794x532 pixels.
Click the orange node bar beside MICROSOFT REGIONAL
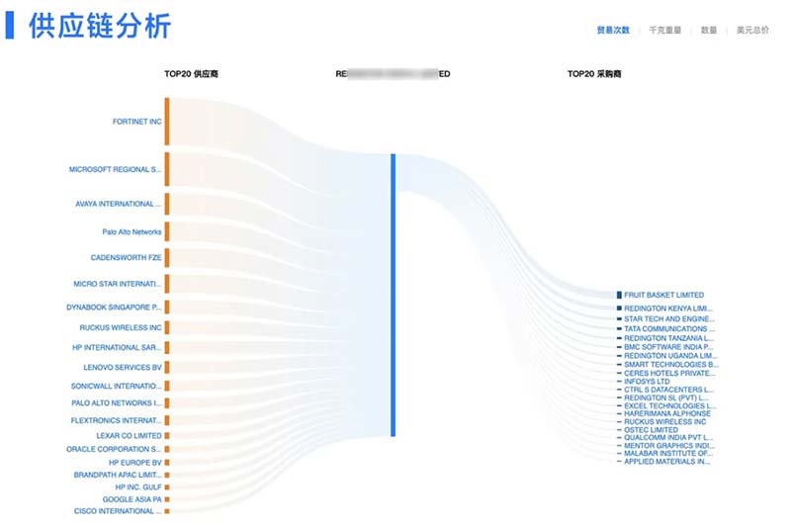pos(167,169)
